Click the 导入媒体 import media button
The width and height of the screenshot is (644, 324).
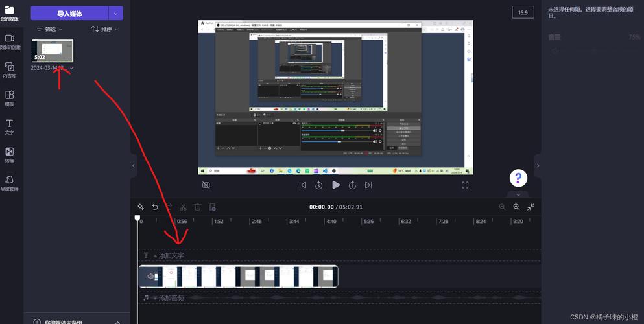coord(69,13)
